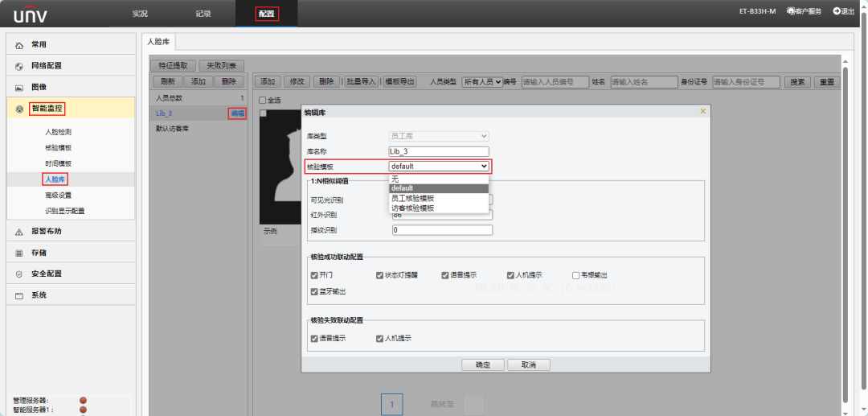Viewport: 868px width, 416px height.
Task: Click the 智能服务器1 status indicator dot
Action: [83, 410]
